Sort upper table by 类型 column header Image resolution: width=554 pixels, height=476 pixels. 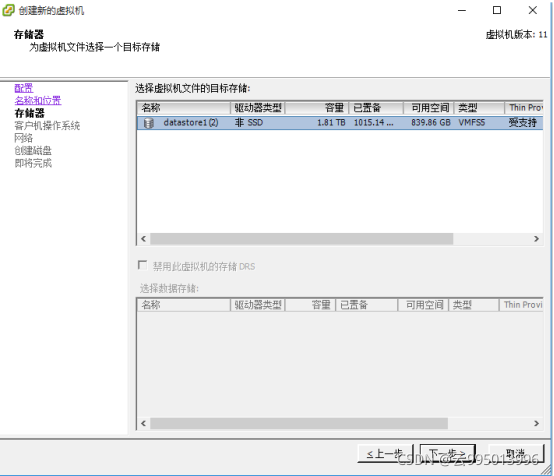tap(479, 107)
